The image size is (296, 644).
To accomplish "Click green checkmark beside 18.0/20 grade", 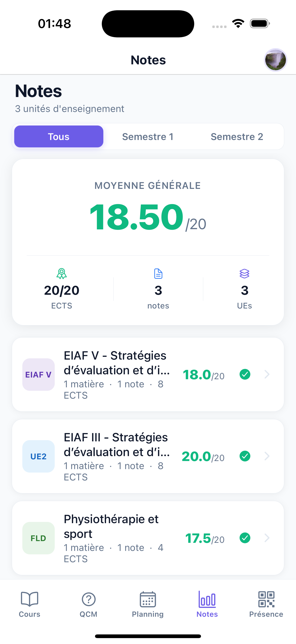I will point(245,375).
